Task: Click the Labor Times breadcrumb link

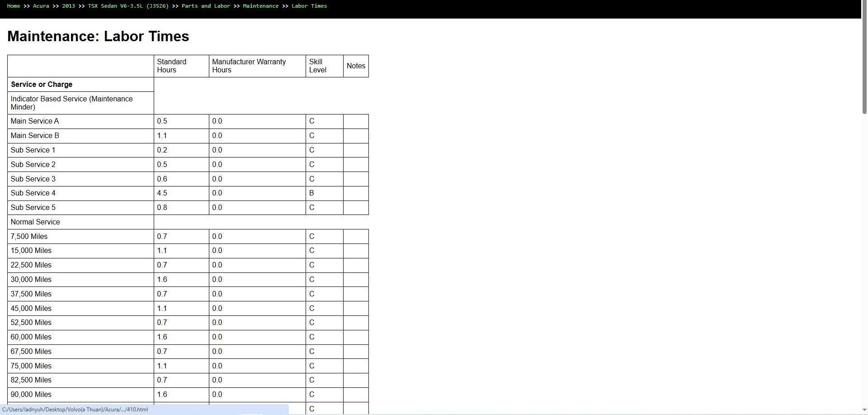Action: pos(309,6)
